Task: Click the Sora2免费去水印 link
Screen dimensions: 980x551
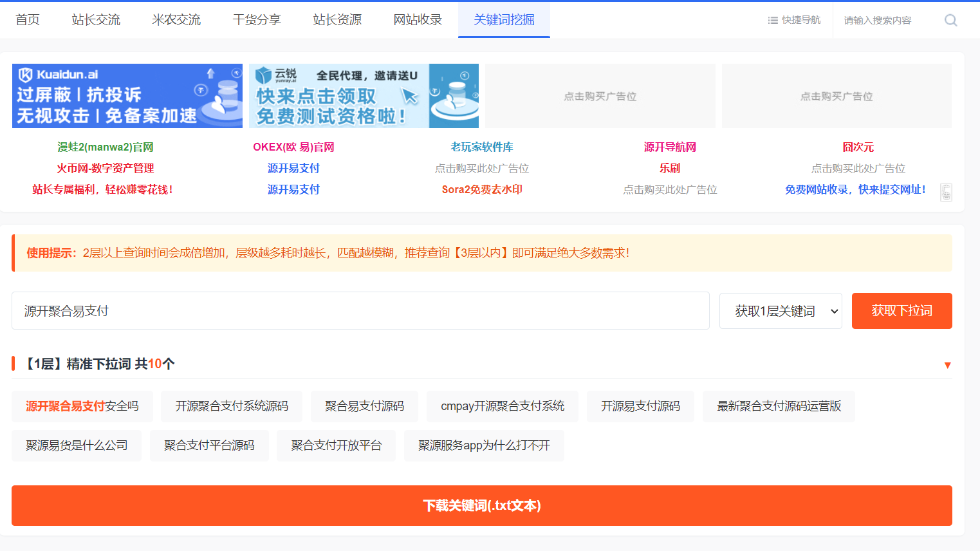Action: 482,190
